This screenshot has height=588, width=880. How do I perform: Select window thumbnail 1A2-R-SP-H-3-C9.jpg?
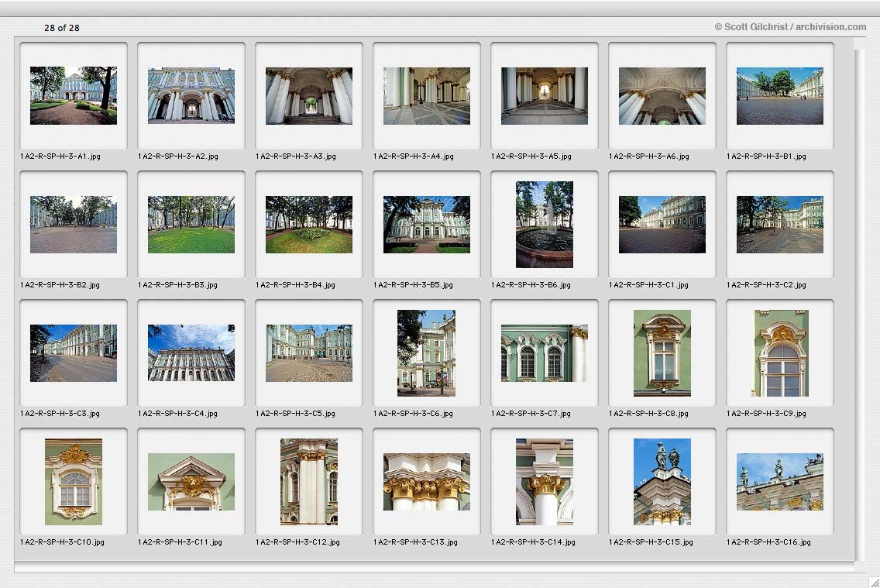click(780, 353)
